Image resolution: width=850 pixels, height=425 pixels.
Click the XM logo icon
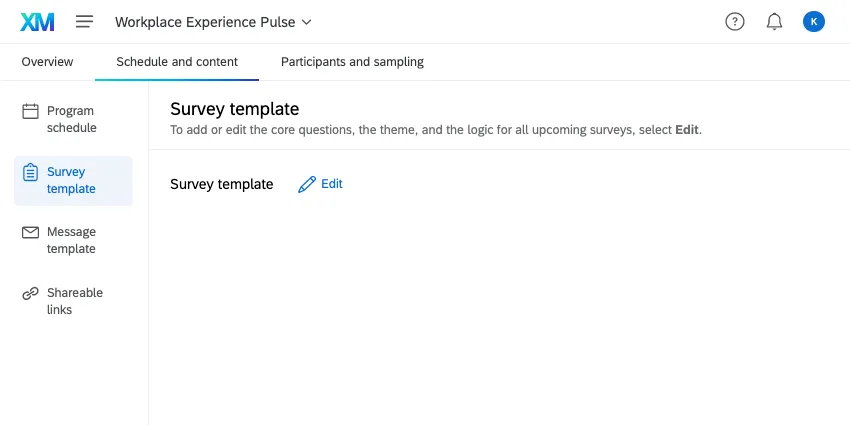coord(36,22)
